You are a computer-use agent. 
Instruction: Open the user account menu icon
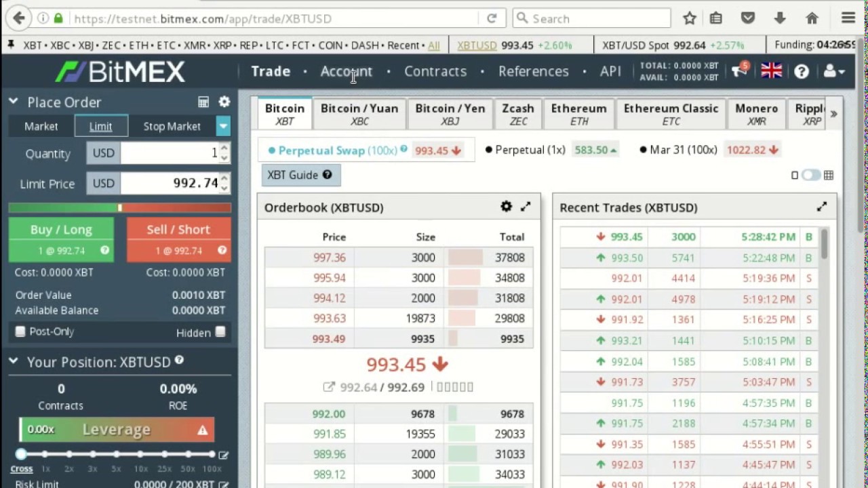coord(833,71)
